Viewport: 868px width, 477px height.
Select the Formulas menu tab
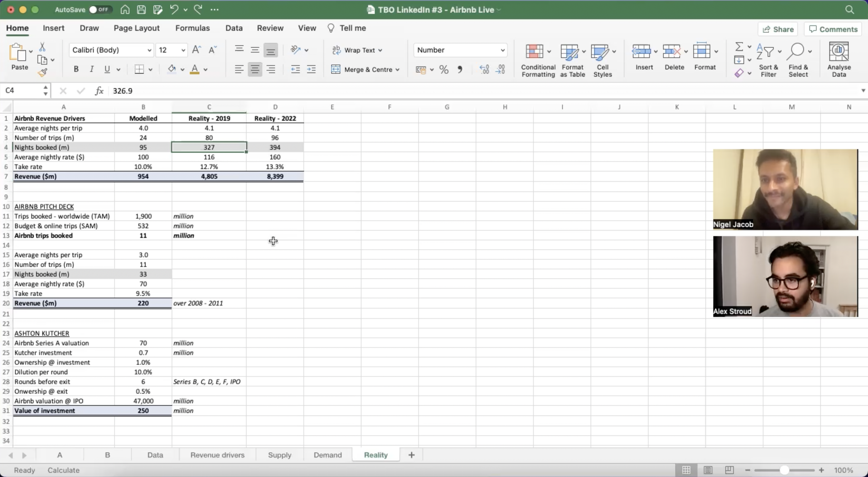coord(192,27)
